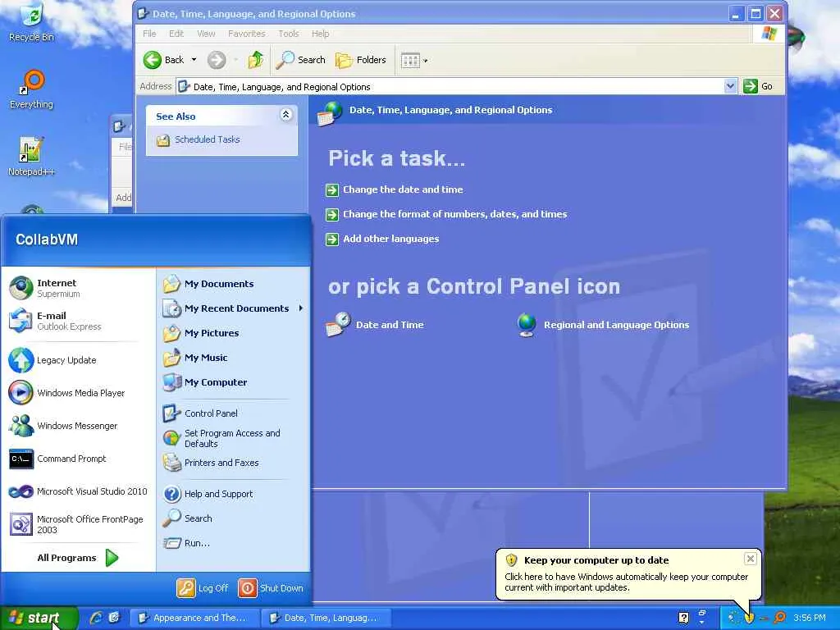
Task: Click the Log Off button
Action: 203,588
